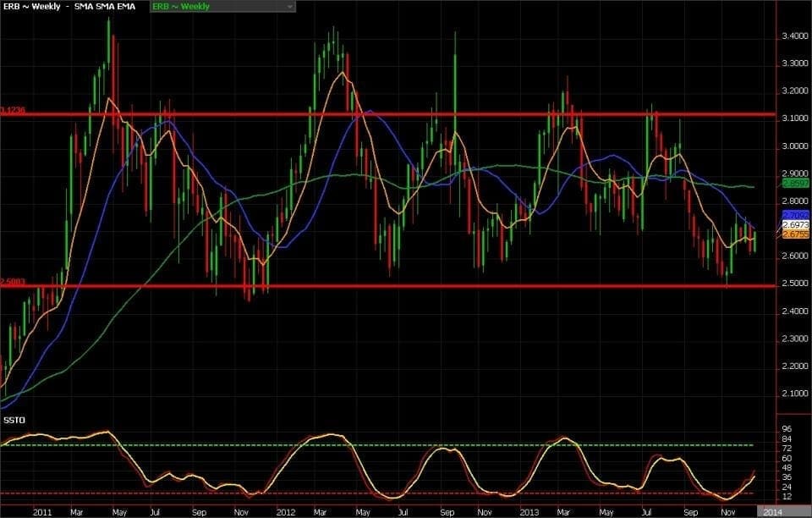Click the 3.4000 price axis level

[x=795, y=36]
